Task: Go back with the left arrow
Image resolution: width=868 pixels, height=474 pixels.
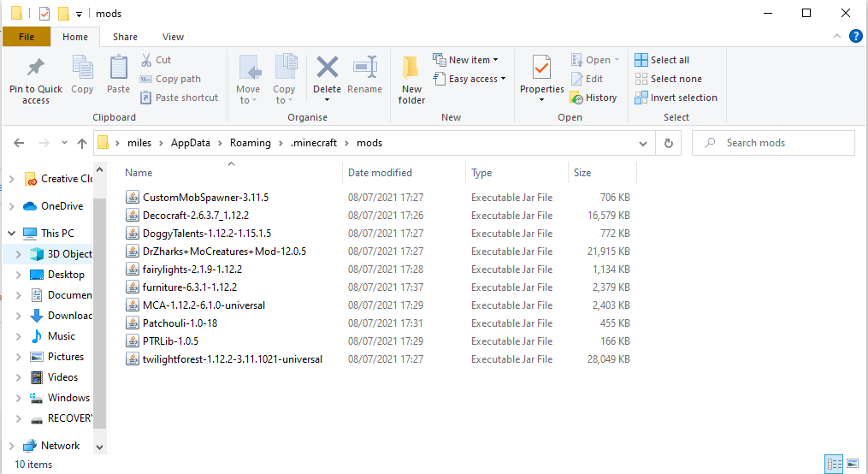Action: pos(19,143)
